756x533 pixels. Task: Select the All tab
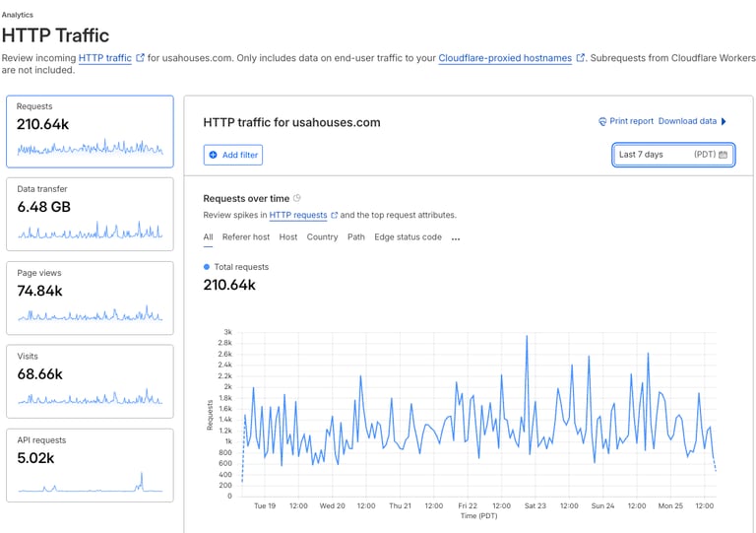tap(208, 236)
